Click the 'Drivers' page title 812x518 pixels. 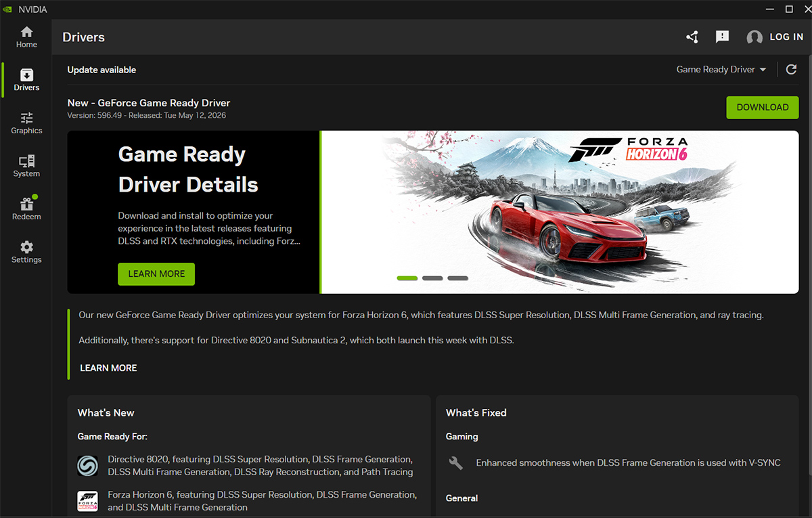[83, 37]
